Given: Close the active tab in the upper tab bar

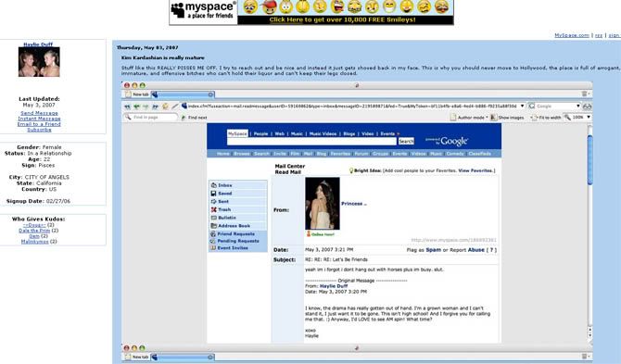Looking at the screenshot, I should click(x=210, y=94).
